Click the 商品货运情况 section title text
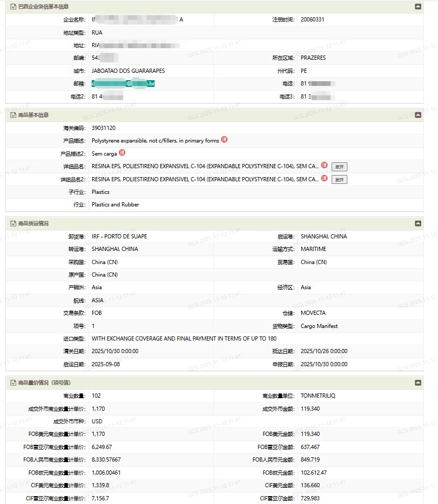Screen dimensions: 438x504 [x=34, y=223]
